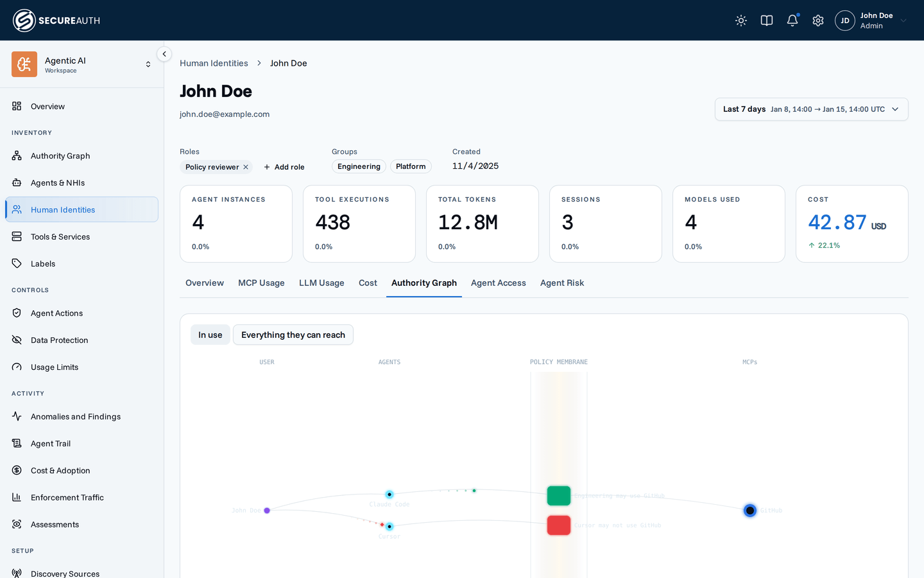Switch to the Overview tab under the stats
The width and height of the screenshot is (924, 578).
point(205,283)
